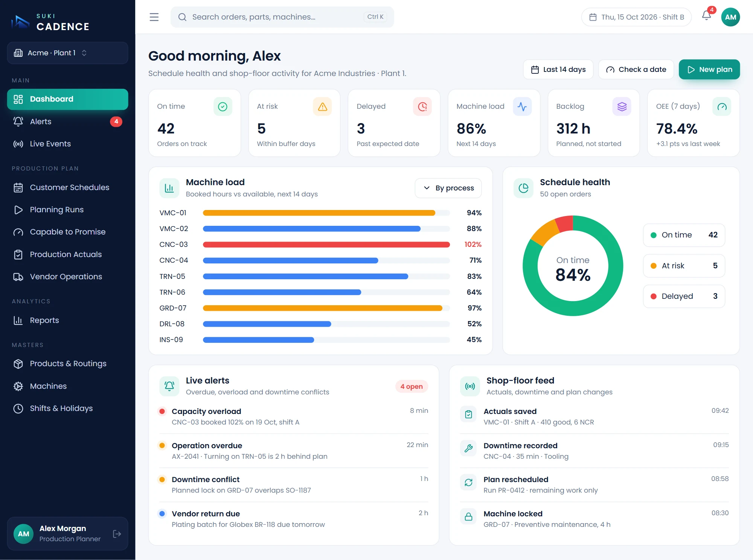The width and height of the screenshot is (753, 560).
Task: Open the Acme · Plant 1 selector
Action: 68,53
